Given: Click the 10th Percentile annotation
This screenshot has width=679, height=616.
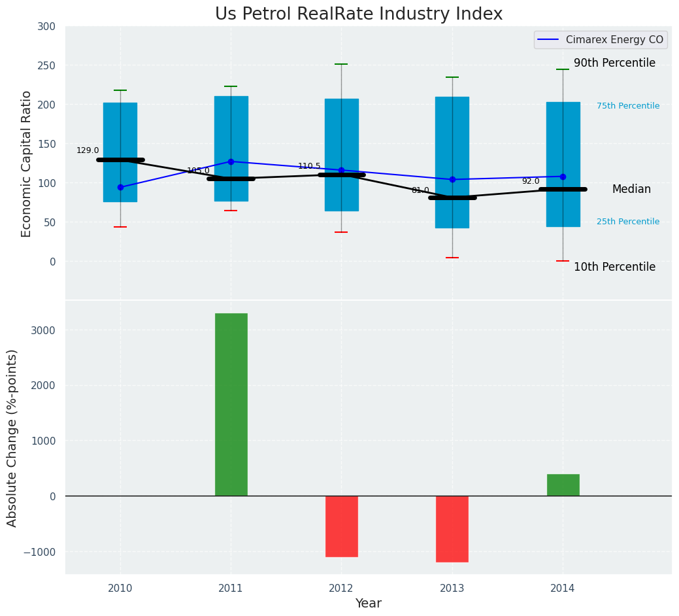Looking at the screenshot, I should 614,267.
